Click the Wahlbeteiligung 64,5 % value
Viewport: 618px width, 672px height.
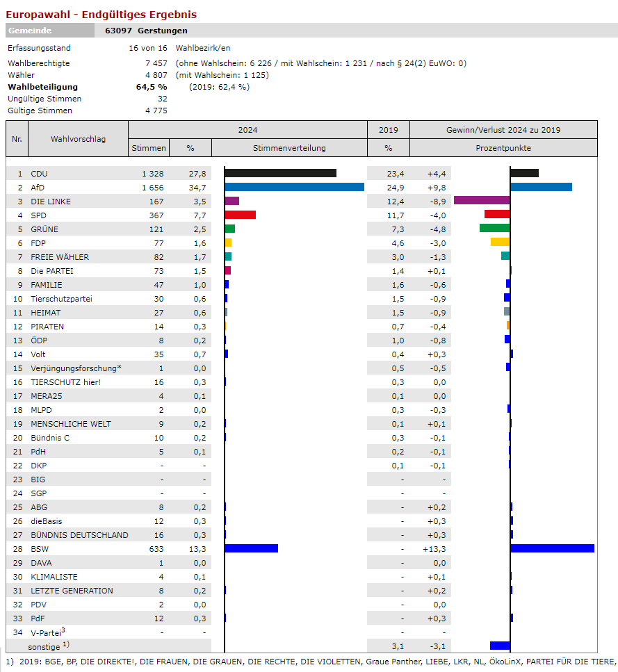coord(151,87)
